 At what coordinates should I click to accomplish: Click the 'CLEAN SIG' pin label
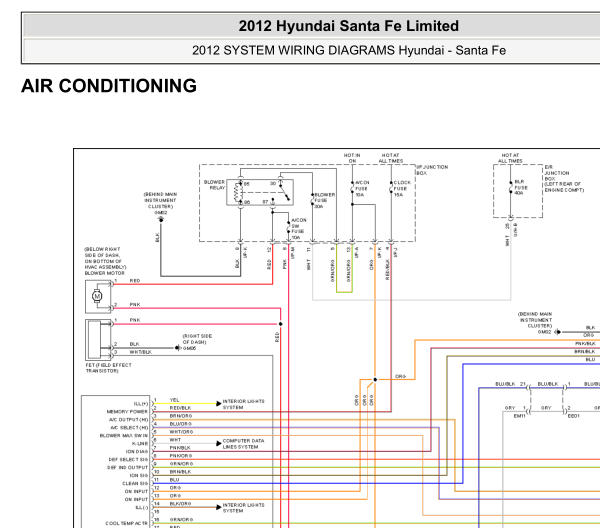point(135,484)
